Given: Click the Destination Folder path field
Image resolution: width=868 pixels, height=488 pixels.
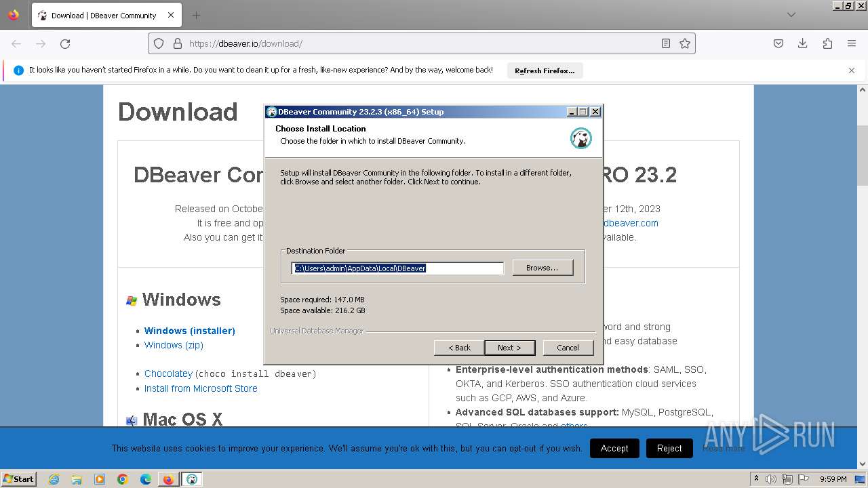Looking at the screenshot, I should (x=398, y=268).
